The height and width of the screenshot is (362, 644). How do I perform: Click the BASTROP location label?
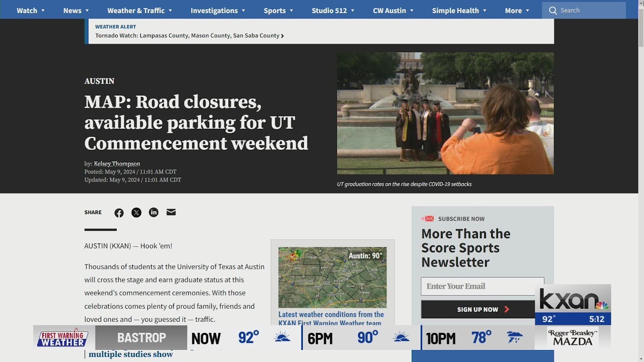tap(141, 338)
